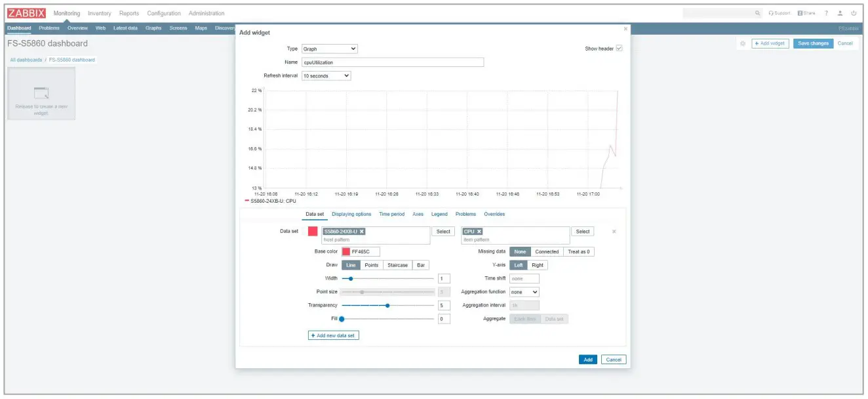The height and width of the screenshot is (399, 868).
Task: Open the Administration menu
Action: (x=207, y=13)
